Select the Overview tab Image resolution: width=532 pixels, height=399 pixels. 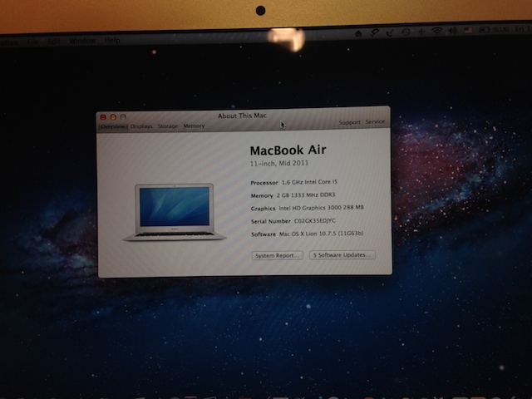pos(113,126)
